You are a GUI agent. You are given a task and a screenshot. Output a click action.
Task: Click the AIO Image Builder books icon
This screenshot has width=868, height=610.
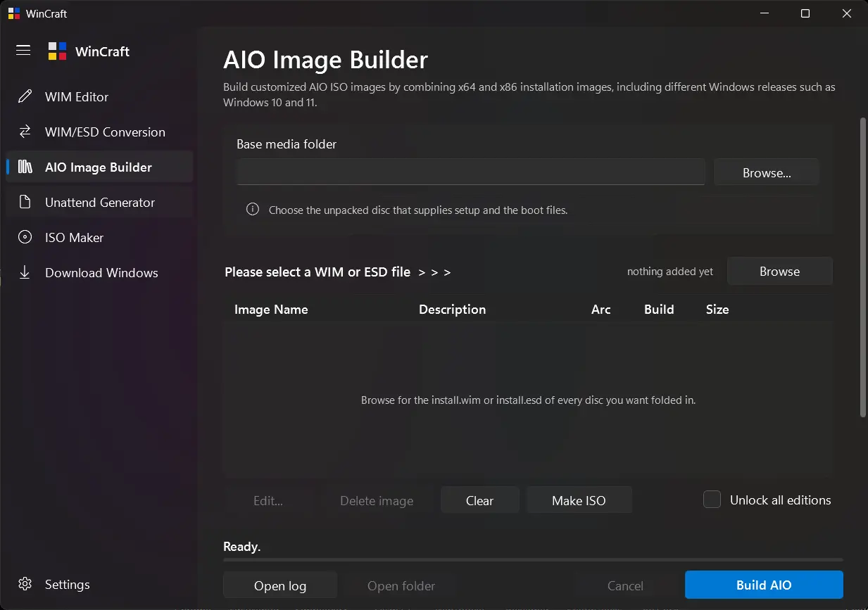coord(25,167)
